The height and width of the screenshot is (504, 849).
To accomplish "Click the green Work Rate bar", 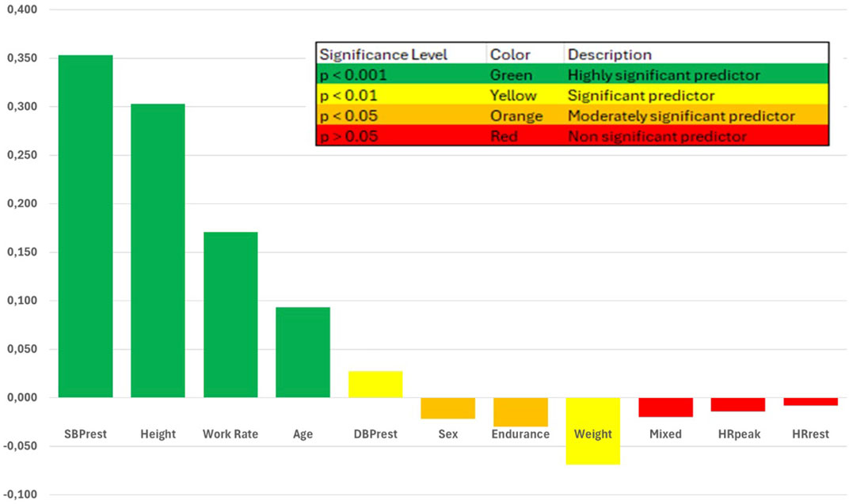I will click(230, 314).
